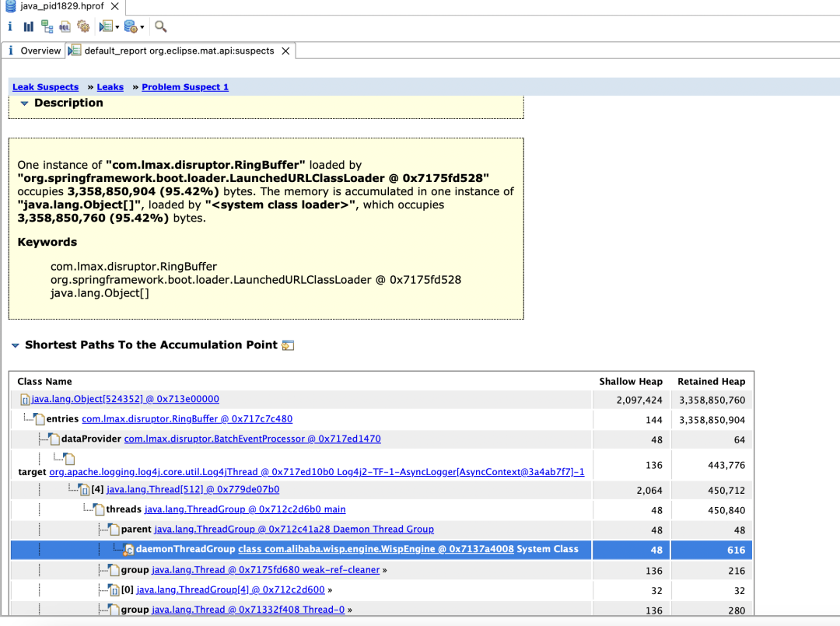Screen dimensions: 840x626
Task: Open class com.alibaba.wisp.engine.WispEngine link
Action: coord(376,549)
